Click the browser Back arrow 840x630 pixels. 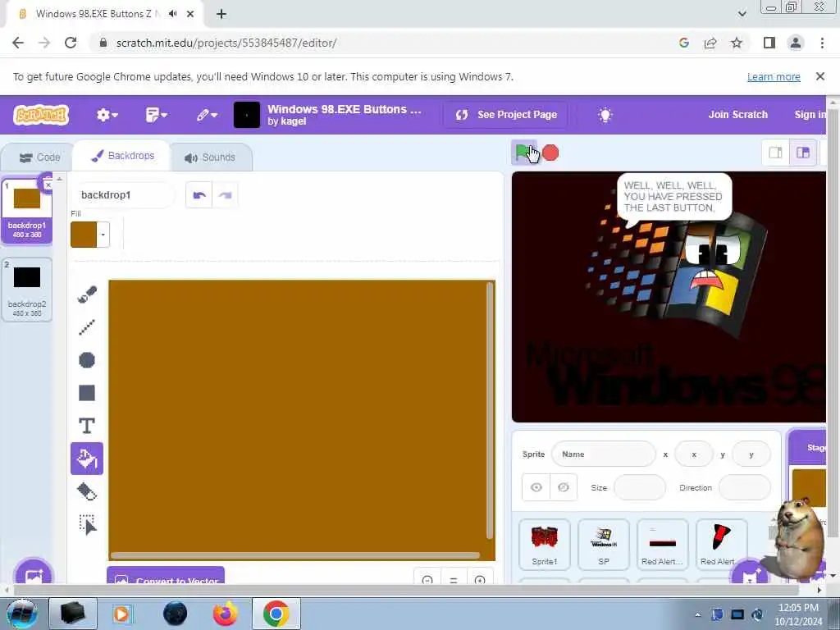pos(18,43)
